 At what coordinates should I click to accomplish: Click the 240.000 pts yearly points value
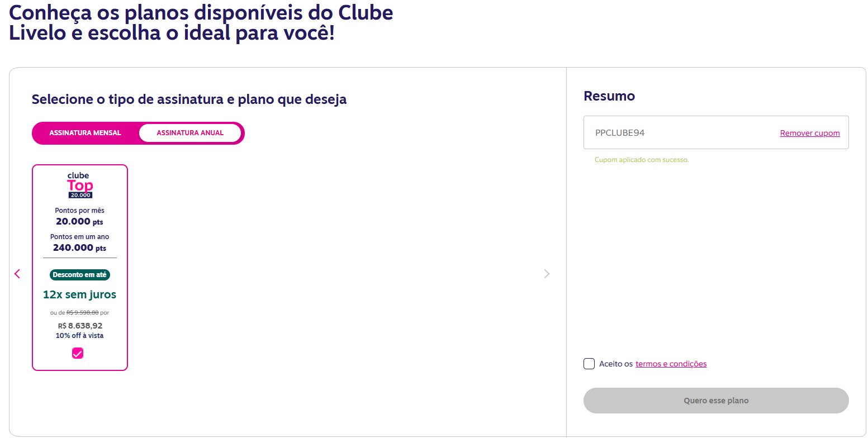pyautogui.click(x=80, y=247)
